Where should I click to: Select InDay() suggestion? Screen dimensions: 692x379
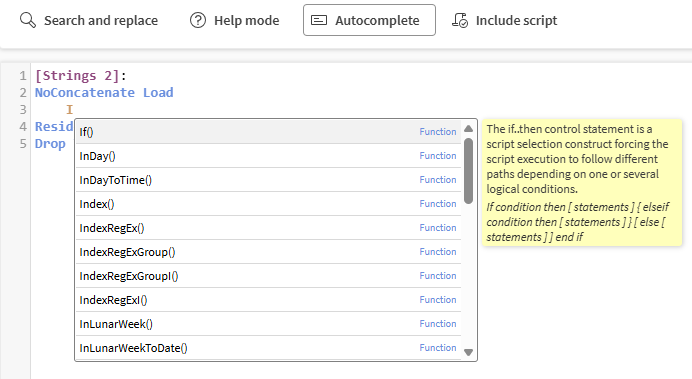268,156
